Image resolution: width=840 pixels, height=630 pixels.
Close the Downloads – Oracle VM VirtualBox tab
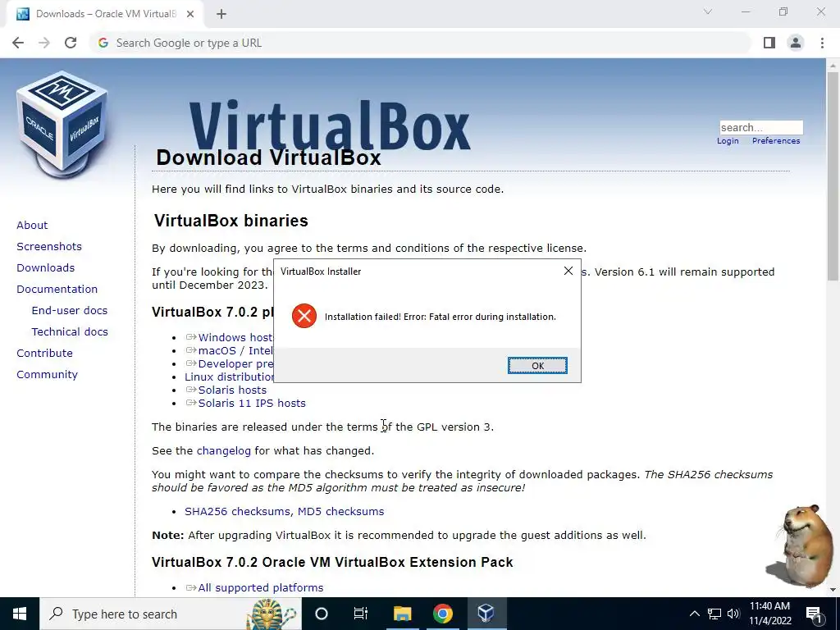click(190, 14)
